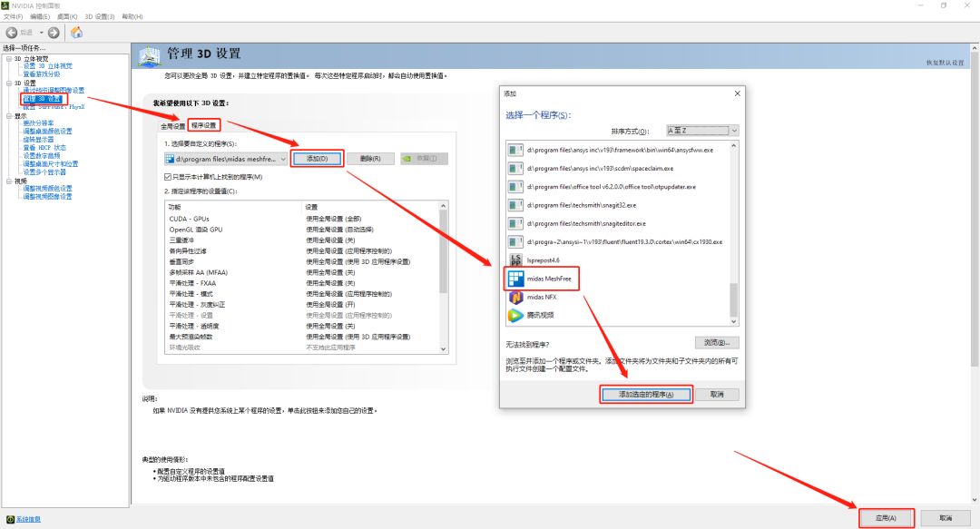The width and height of the screenshot is (980, 529).
Task: Click the Back navigation arrow icon
Action: point(11,33)
